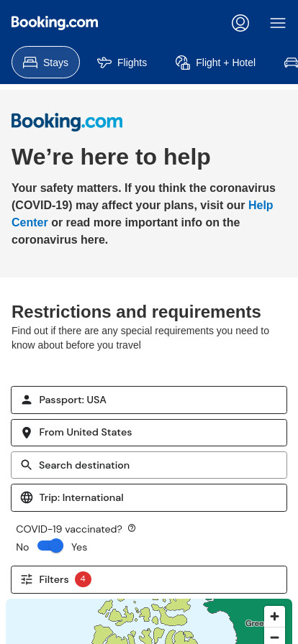Open the Help Center link
This screenshot has width=298, height=644.
click(142, 213)
